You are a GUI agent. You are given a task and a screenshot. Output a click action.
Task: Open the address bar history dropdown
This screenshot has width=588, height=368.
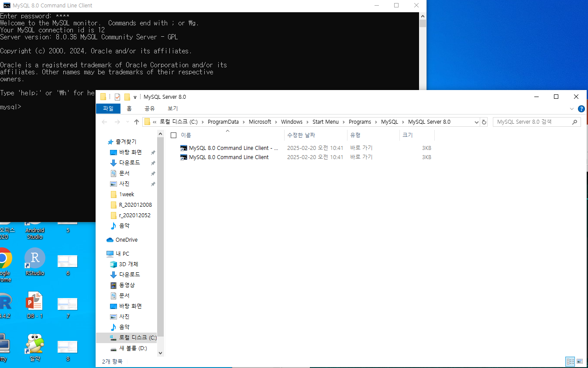click(476, 122)
